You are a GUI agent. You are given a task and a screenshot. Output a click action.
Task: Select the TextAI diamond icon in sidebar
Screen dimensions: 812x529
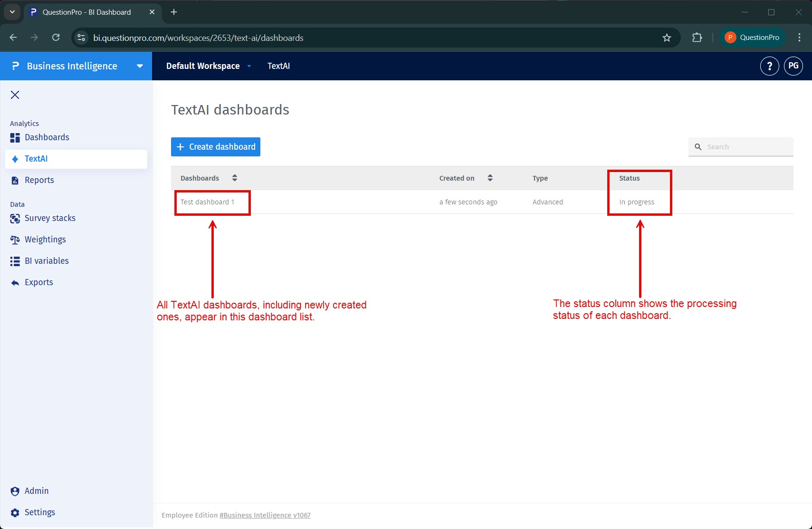[15, 159]
